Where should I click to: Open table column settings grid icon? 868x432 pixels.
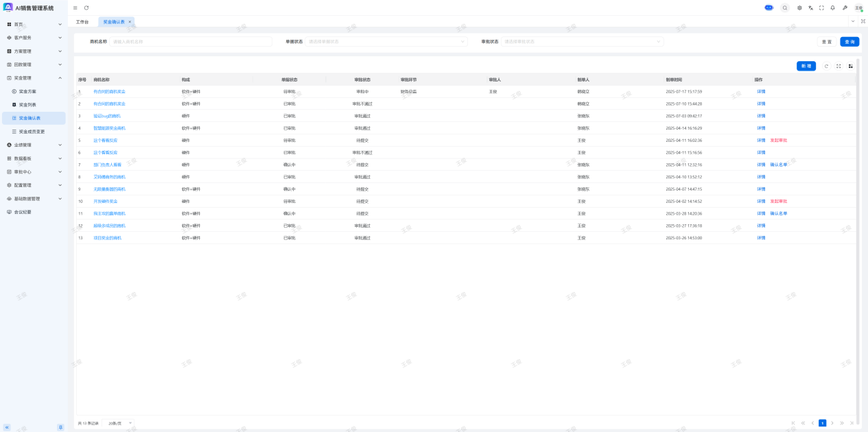[850, 66]
